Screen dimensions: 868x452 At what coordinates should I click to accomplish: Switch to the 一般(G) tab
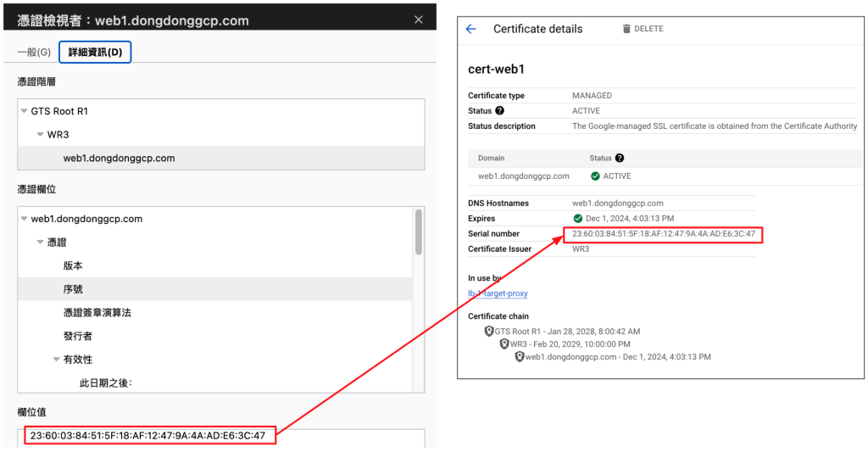(x=34, y=52)
